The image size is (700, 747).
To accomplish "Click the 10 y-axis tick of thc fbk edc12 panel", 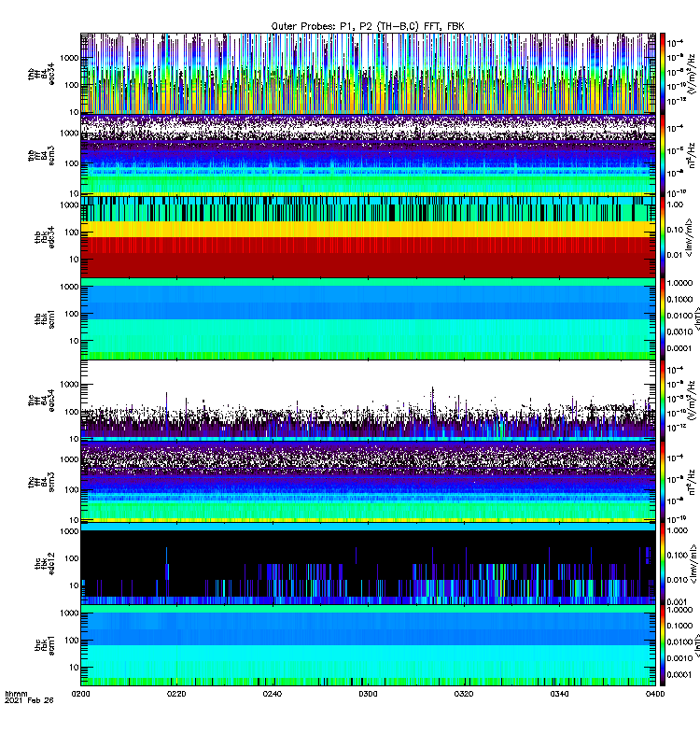I will pos(75,585).
